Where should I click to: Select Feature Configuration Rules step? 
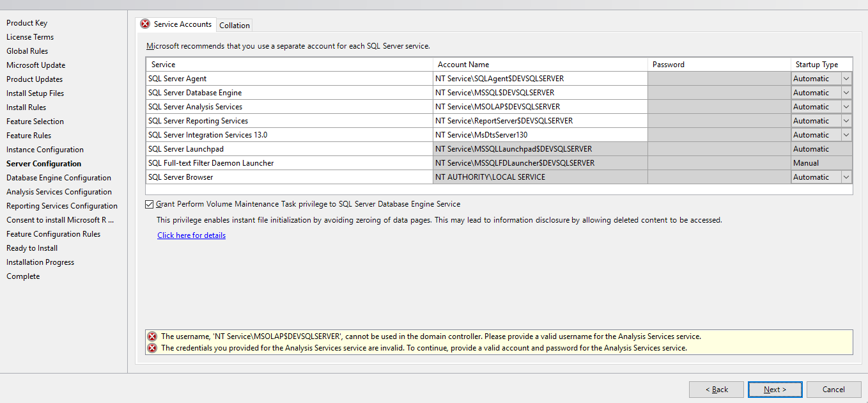(54, 234)
